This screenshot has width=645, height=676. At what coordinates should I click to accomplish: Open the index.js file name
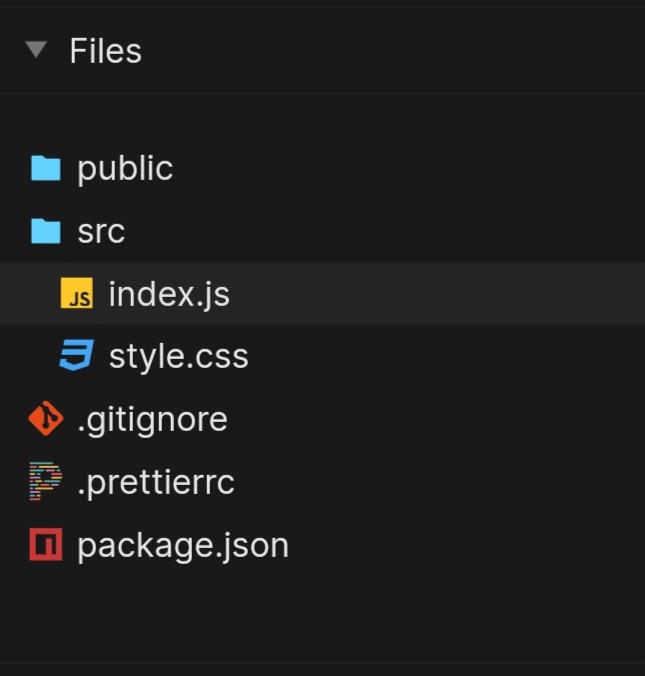[169, 295]
